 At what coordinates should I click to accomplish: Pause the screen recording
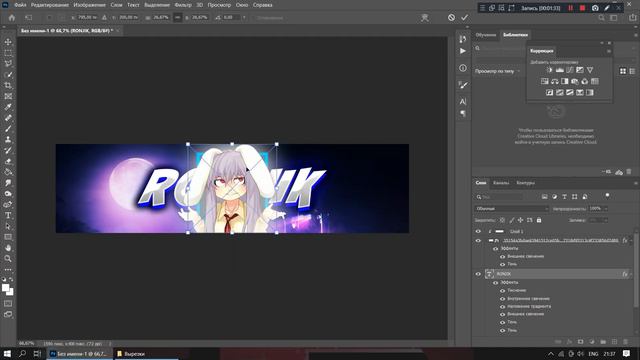click(x=570, y=8)
